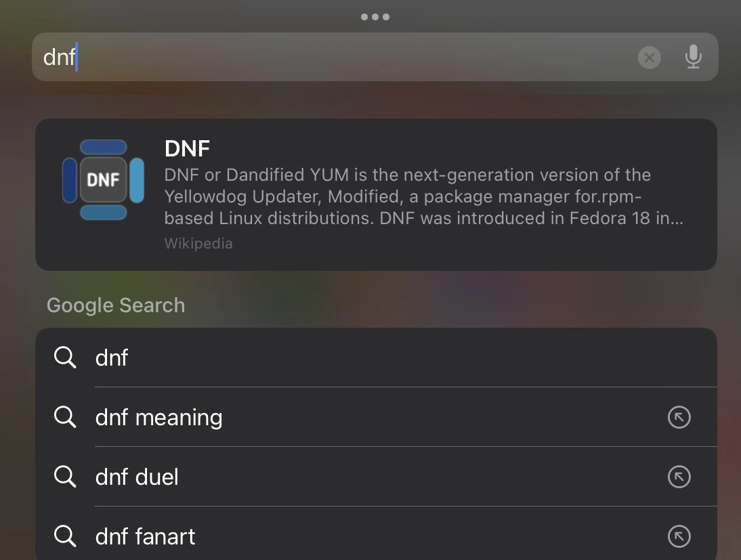Start voice dictation with the microphone icon
The height and width of the screenshot is (560, 741).
(x=693, y=58)
